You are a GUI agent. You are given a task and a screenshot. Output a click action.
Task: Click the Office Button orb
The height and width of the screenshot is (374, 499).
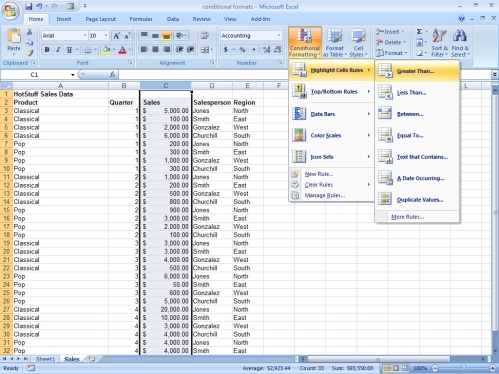(x=10, y=10)
